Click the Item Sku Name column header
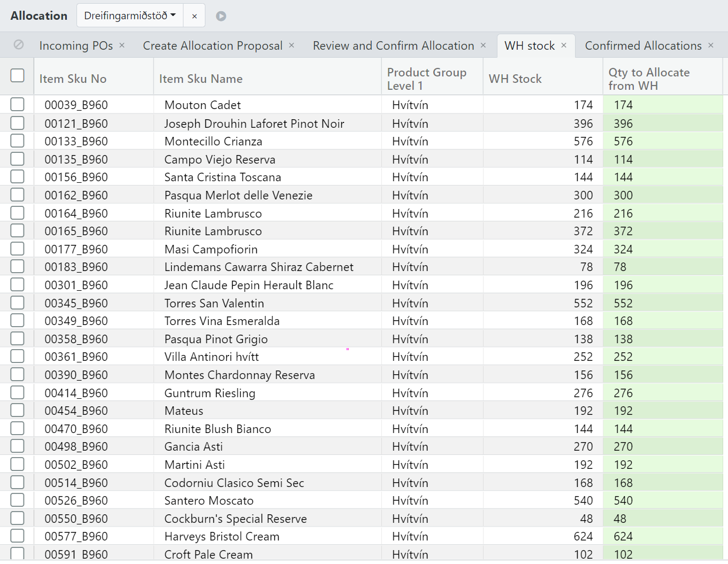728x564 pixels. click(201, 79)
